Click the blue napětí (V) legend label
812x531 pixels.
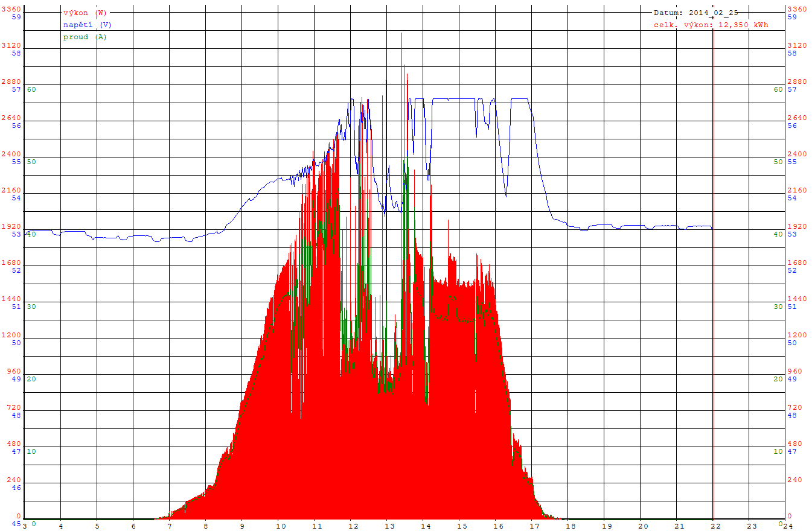point(88,25)
